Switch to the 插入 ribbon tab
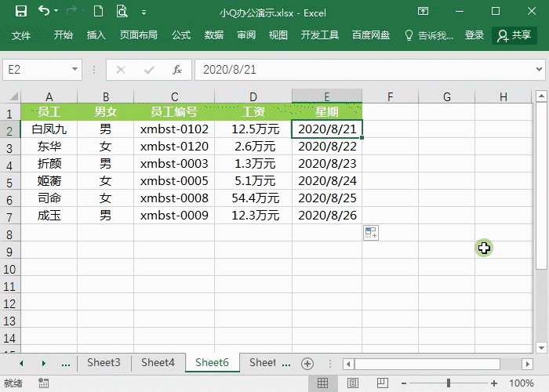This screenshot has height=392, width=549. 96,35
